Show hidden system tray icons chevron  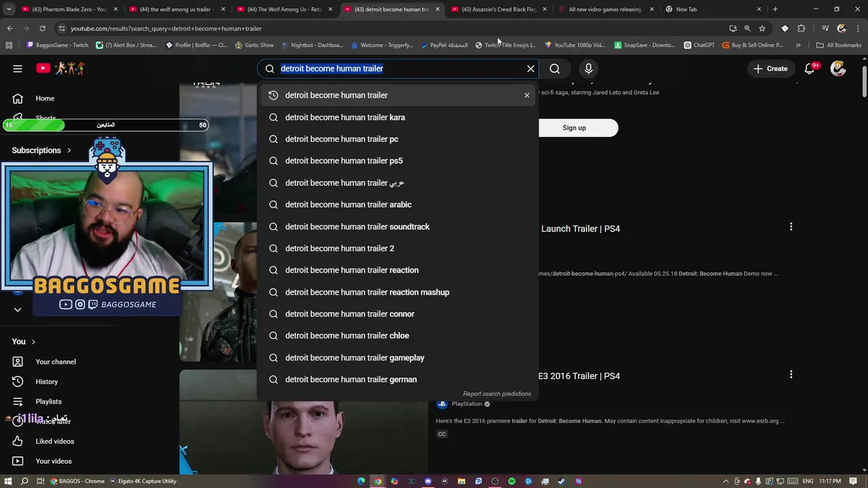coord(726,481)
